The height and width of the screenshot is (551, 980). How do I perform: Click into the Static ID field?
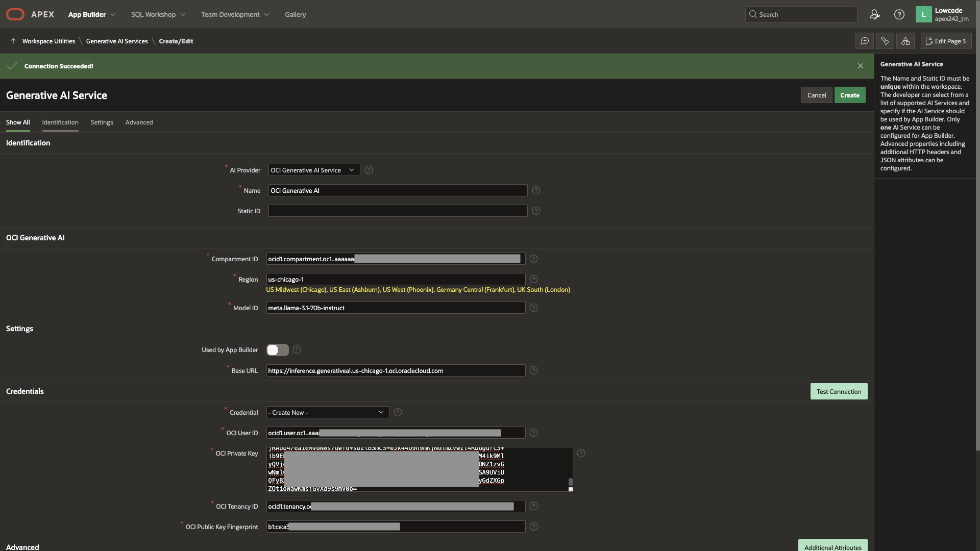click(398, 211)
